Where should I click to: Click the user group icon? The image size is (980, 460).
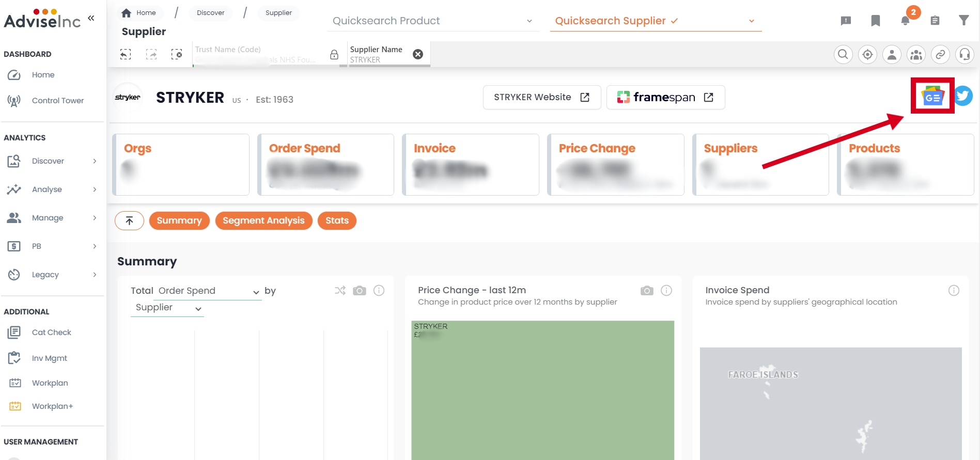click(916, 54)
